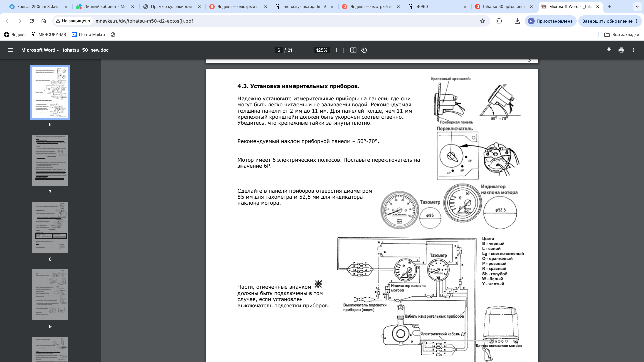Toggle the PDF sidebar menu icon
Screen dimensions: 644x362
[11, 50]
